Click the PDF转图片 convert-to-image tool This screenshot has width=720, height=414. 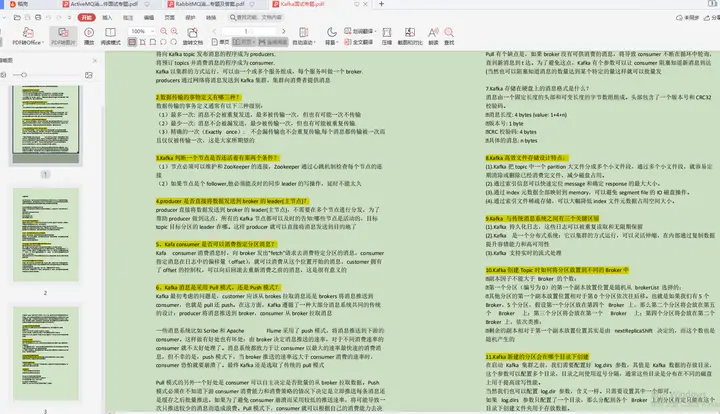coord(63,36)
